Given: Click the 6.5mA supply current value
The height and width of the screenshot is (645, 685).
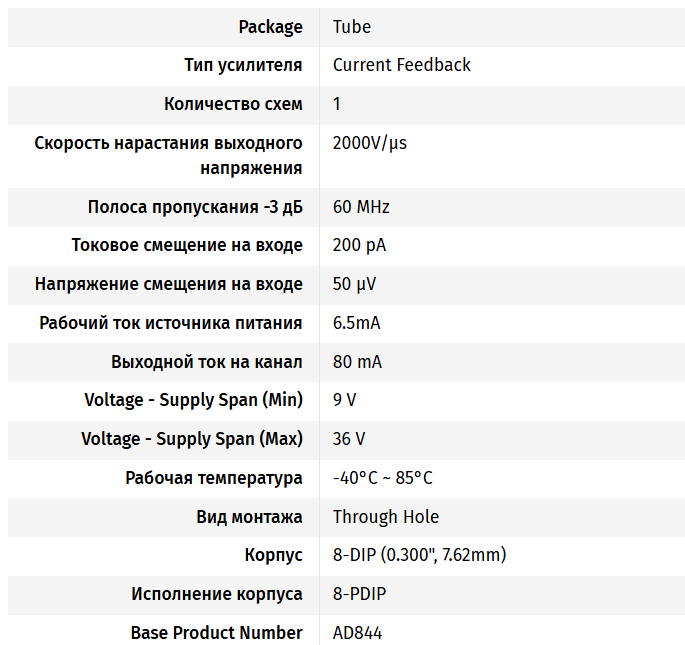Looking at the screenshot, I should click(x=356, y=323).
